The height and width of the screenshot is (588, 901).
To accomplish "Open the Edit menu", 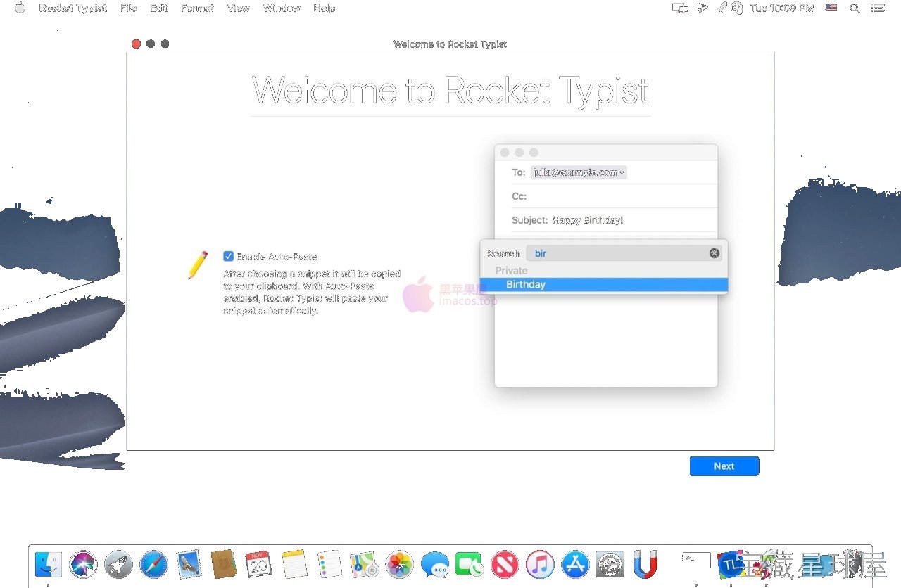I will pos(159,8).
